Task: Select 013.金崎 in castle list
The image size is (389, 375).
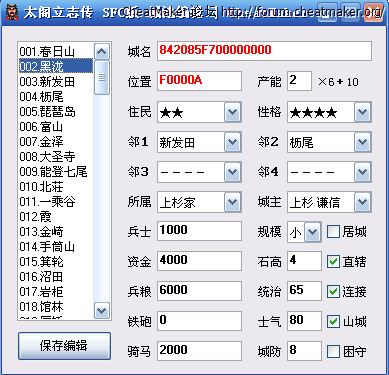Action: [56, 231]
